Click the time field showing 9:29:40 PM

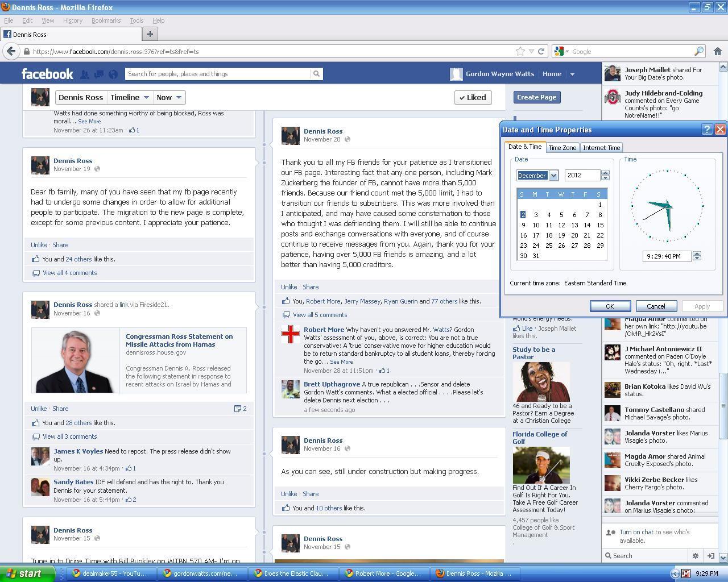click(667, 256)
